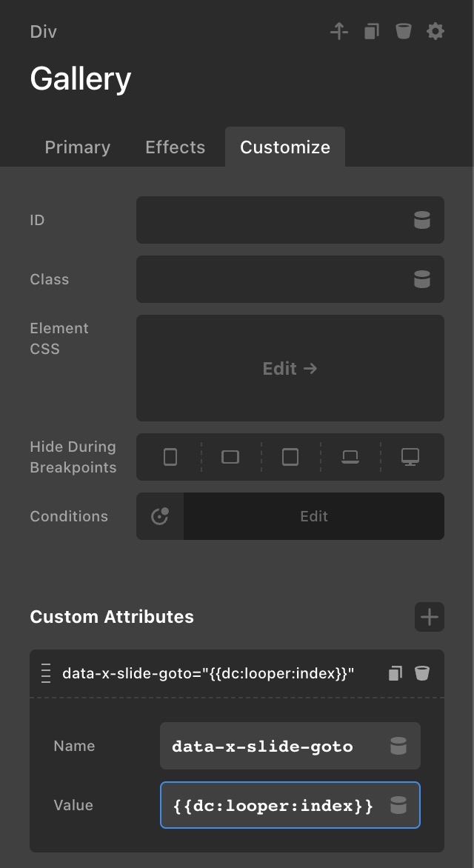Image resolution: width=474 pixels, height=868 pixels.
Task: Open Gallery element settings gear
Action: (x=435, y=31)
